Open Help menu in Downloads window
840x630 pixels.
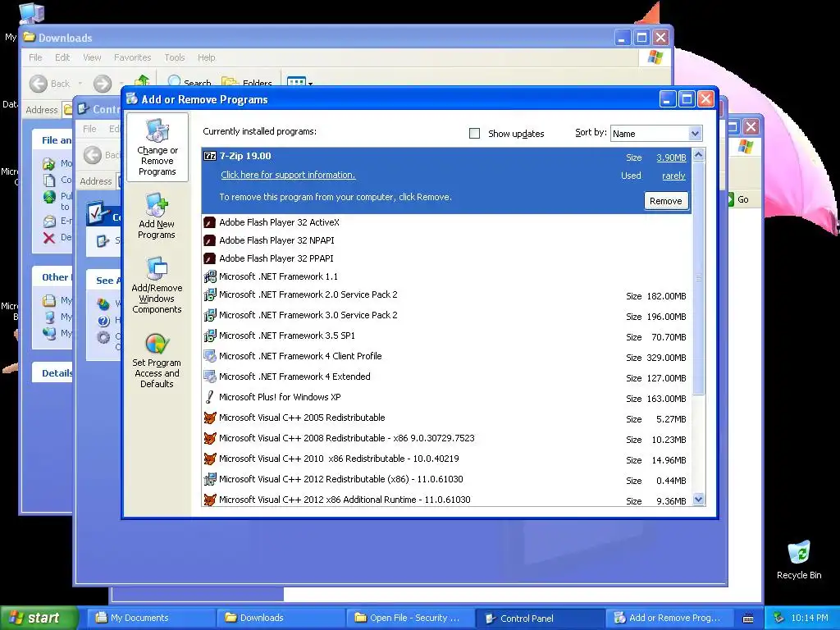click(x=206, y=57)
